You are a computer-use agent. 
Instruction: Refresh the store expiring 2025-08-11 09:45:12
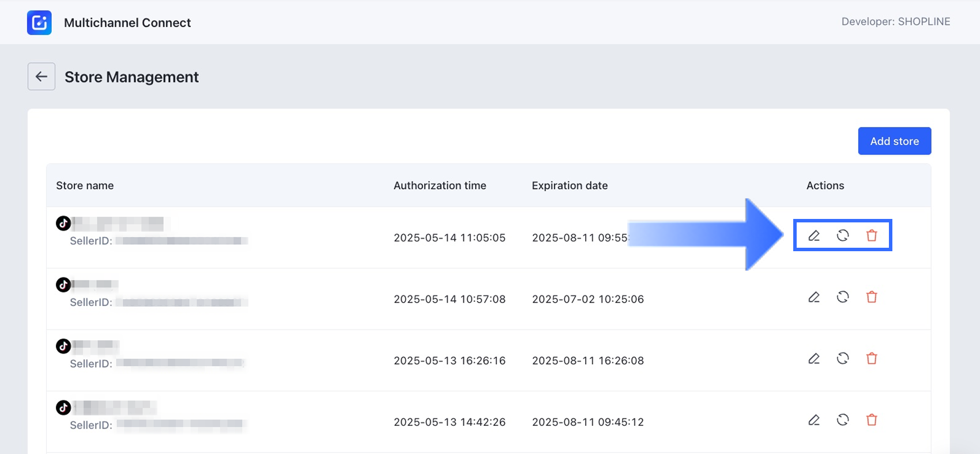843,420
